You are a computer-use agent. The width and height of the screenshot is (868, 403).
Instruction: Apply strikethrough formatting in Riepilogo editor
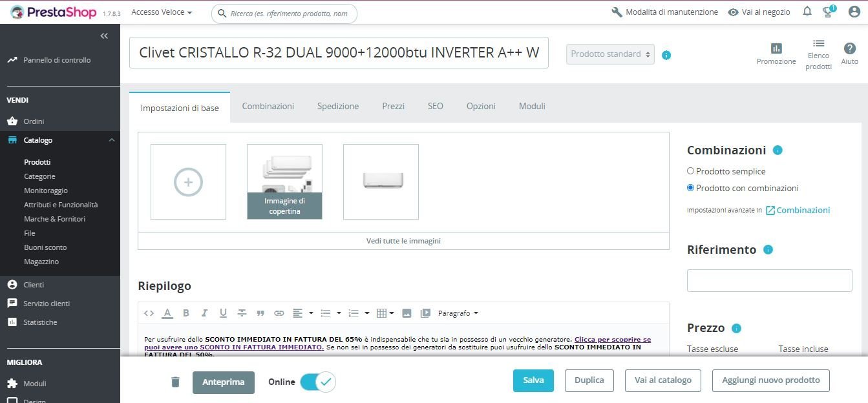[242, 313]
